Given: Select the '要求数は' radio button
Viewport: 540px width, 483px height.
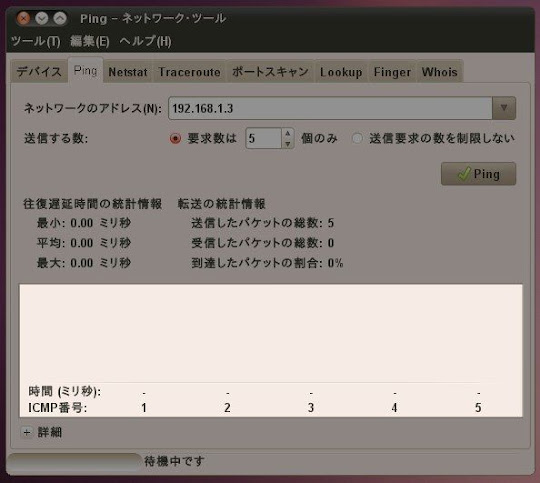Looking at the screenshot, I should 175,138.
